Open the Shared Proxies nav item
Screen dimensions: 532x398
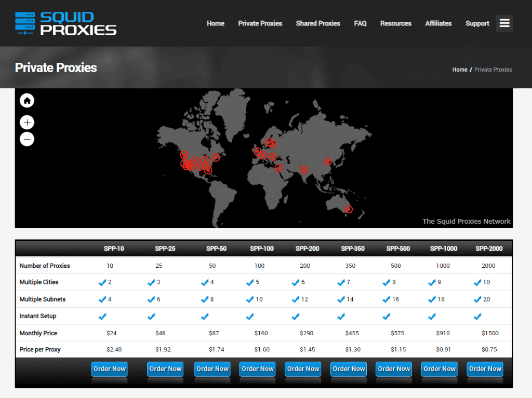(318, 23)
